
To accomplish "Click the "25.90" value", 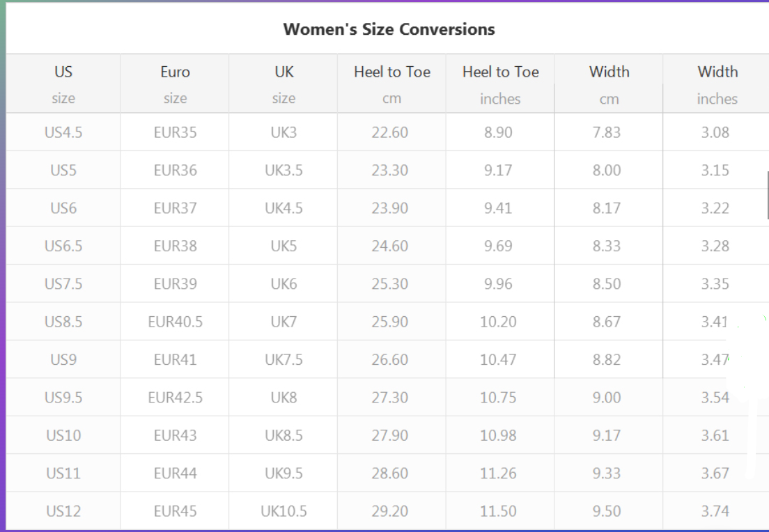I will [x=390, y=322].
